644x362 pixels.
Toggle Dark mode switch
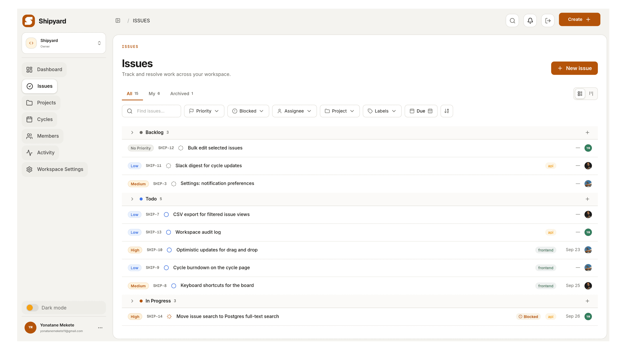pos(32,307)
